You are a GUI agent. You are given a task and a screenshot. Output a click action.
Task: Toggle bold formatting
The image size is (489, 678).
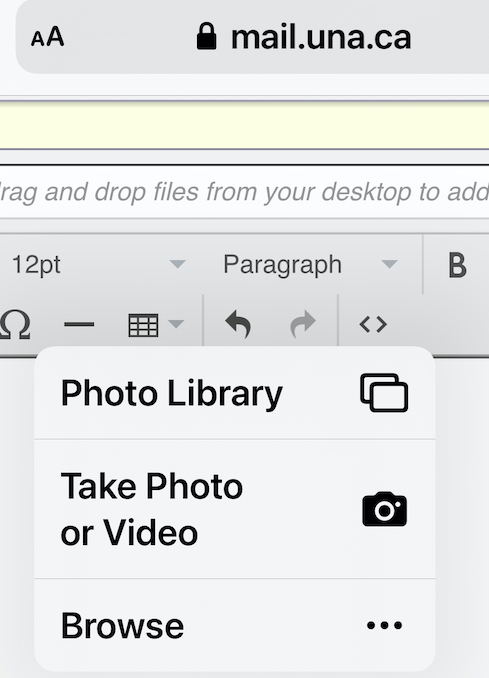tap(457, 265)
